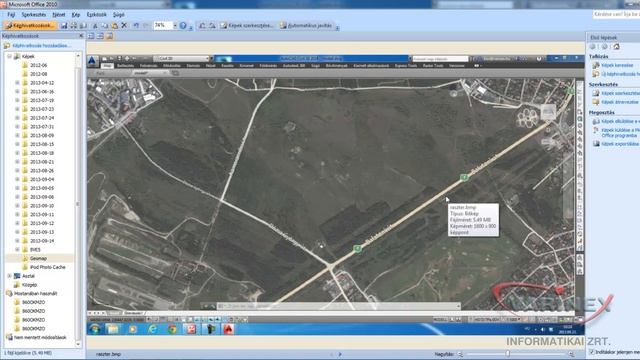Expand the 2013-08-09 folder

[17, 136]
